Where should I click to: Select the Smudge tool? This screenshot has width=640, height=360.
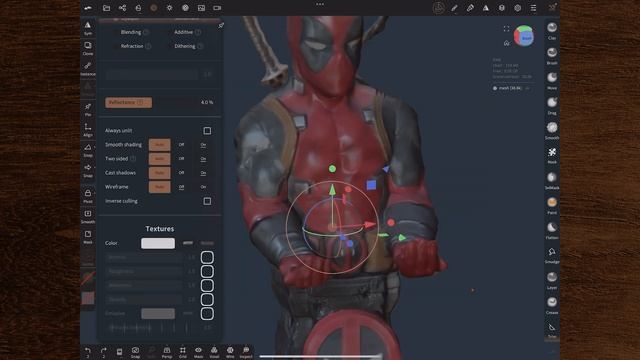click(x=552, y=256)
